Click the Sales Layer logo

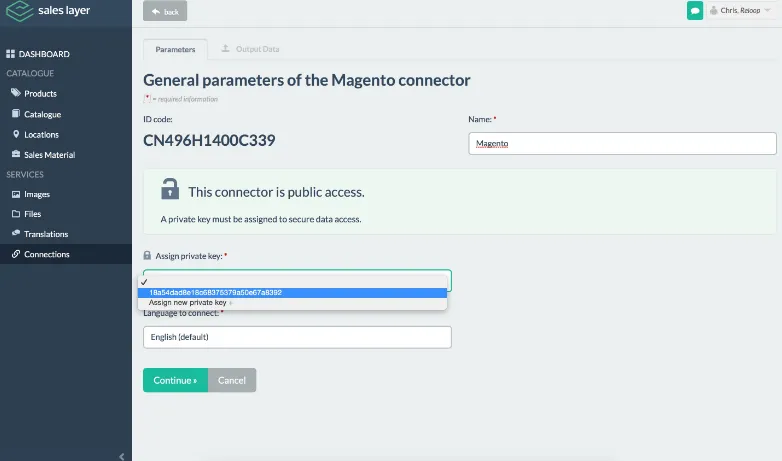pos(48,11)
